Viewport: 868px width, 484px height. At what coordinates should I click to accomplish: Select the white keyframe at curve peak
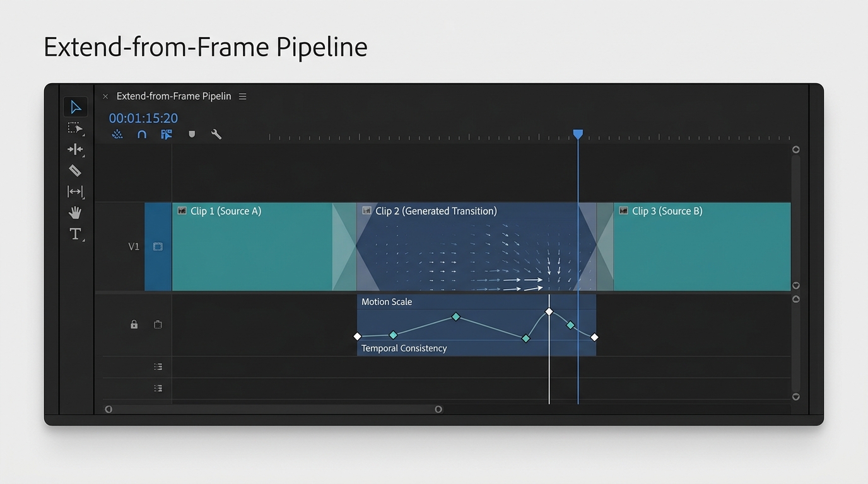(x=549, y=311)
